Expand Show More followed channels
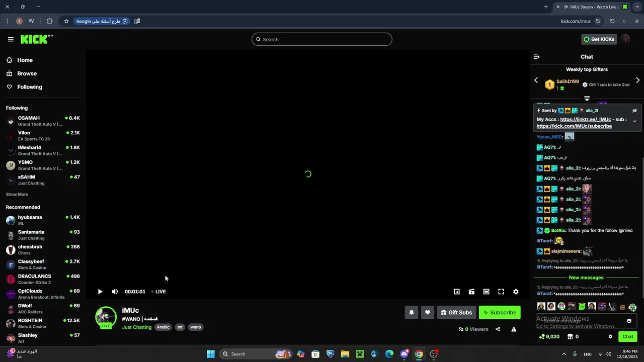Viewport: 644px width, 362px height. pyautogui.click(x=17, y=195)
